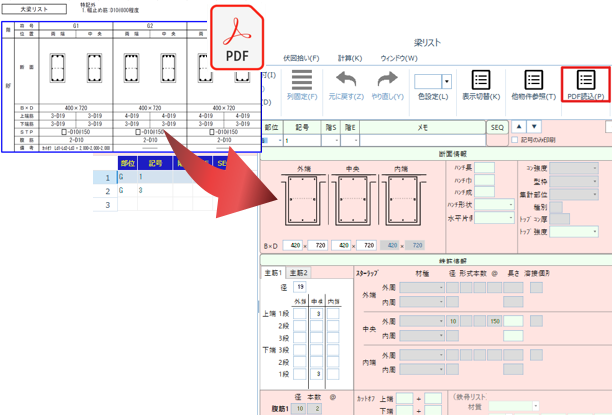612x415 pixels.
Task: Open the 計算(K) menu
Action: tap(350, 58)
